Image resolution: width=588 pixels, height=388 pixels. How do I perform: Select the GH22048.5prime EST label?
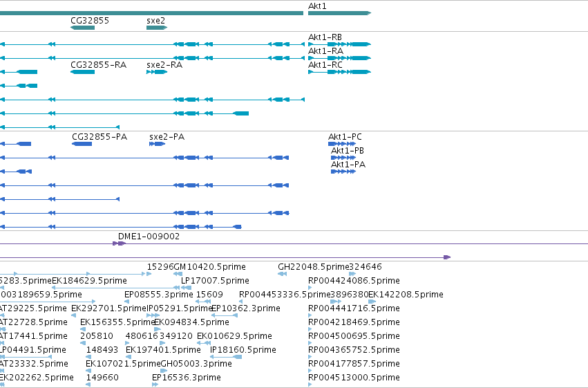314,267
